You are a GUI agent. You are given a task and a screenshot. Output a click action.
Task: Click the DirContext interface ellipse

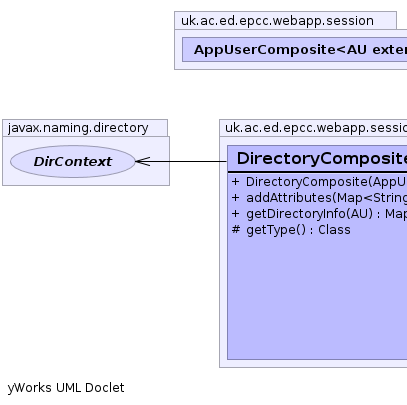[x=73, y=161]
